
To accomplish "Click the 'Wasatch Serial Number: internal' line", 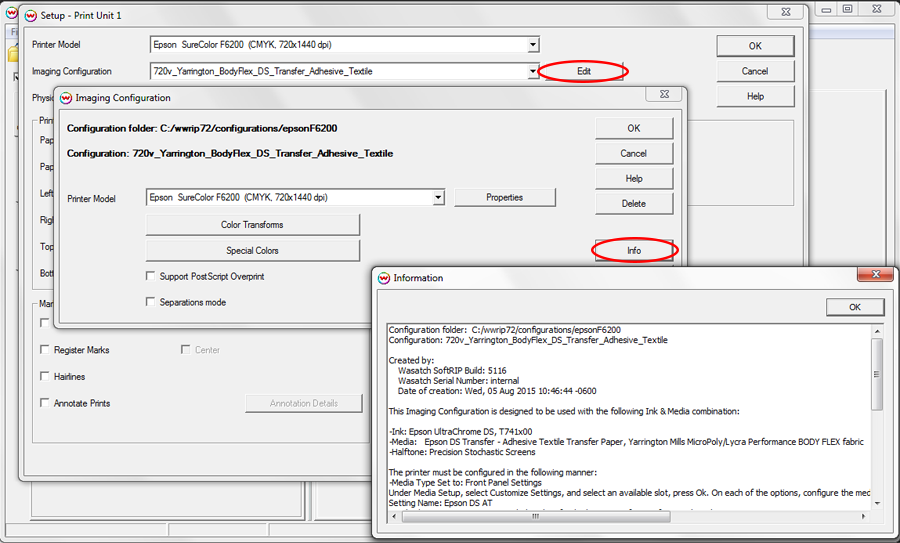I will tap(459, 381).
